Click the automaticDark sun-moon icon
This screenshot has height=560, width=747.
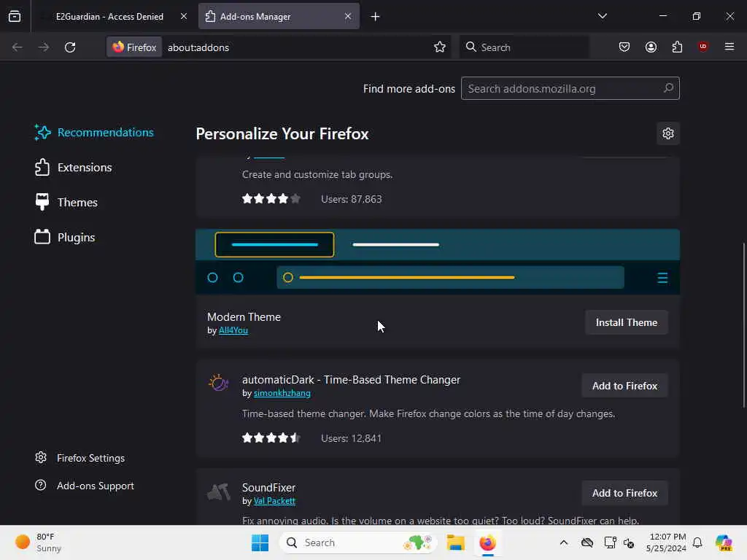pyautogui.click(x=219, y=382)
